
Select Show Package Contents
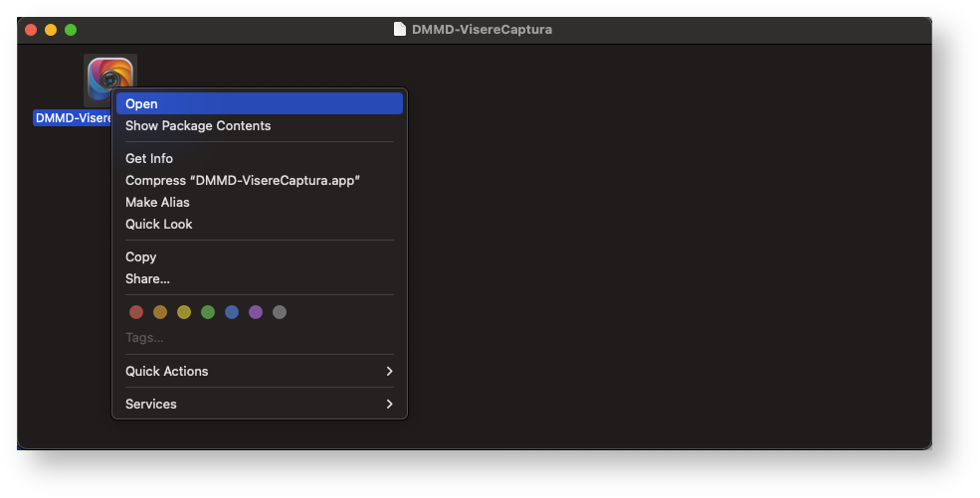pyautogui.click(x=198, y=126)
